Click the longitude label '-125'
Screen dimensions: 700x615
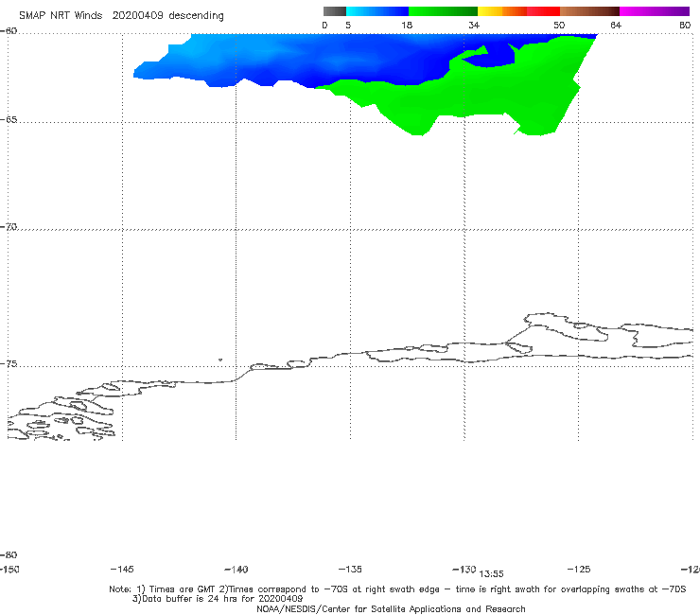[x=579, y=569]
